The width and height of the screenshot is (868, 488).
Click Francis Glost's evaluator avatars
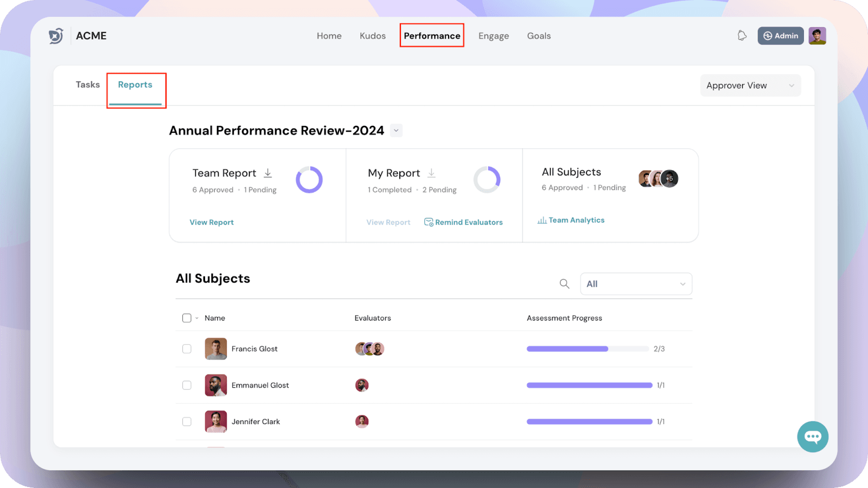369,349
